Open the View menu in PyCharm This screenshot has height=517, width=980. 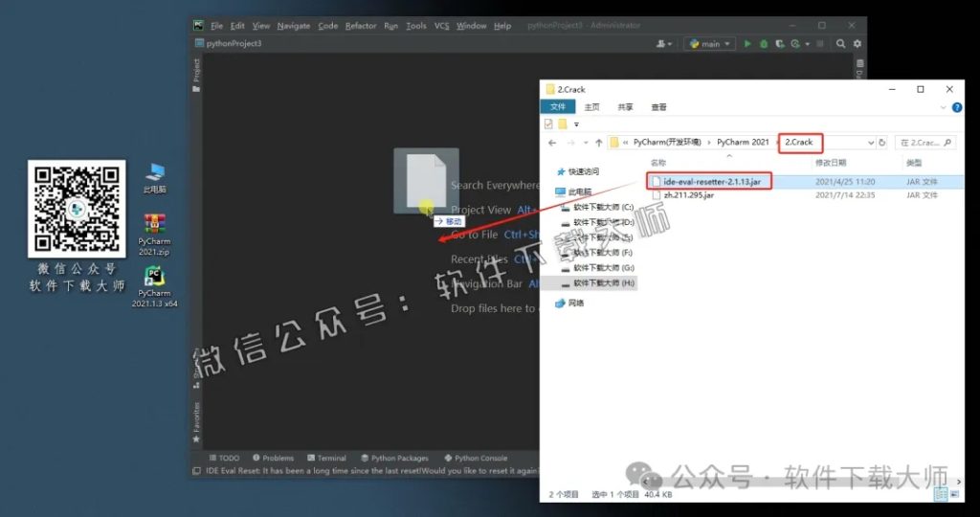point(260,26)
